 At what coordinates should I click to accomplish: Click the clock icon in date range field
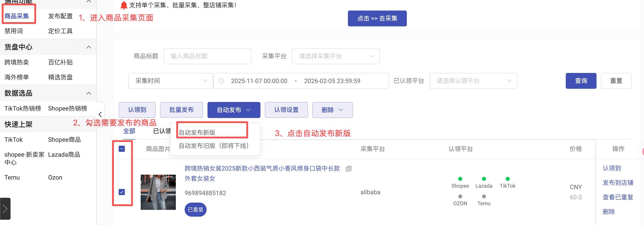pyautogui.click(x=221, y=81)
